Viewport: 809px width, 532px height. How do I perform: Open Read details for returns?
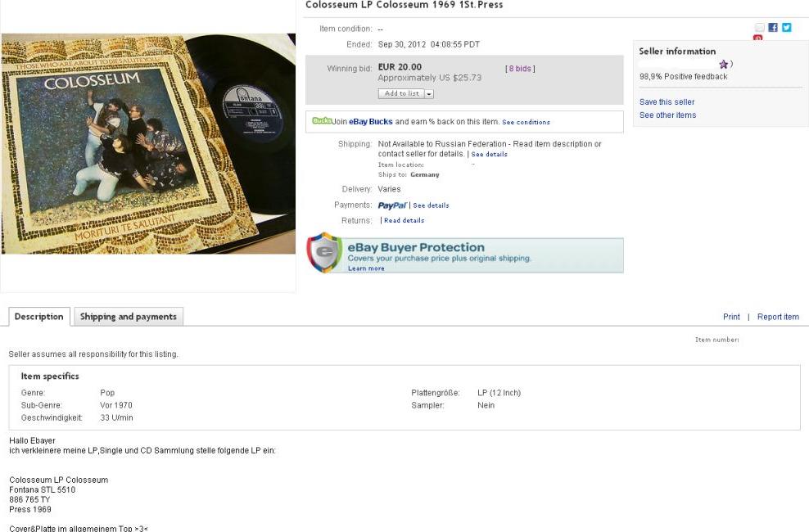pos(404,220)
